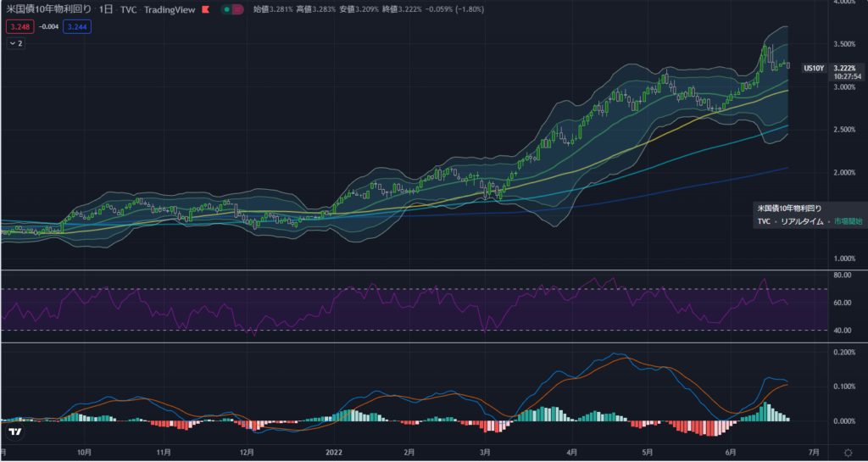Click the 米国債10年物利回り symbol title
Screen dimensions: 868x462
point(47,9)
